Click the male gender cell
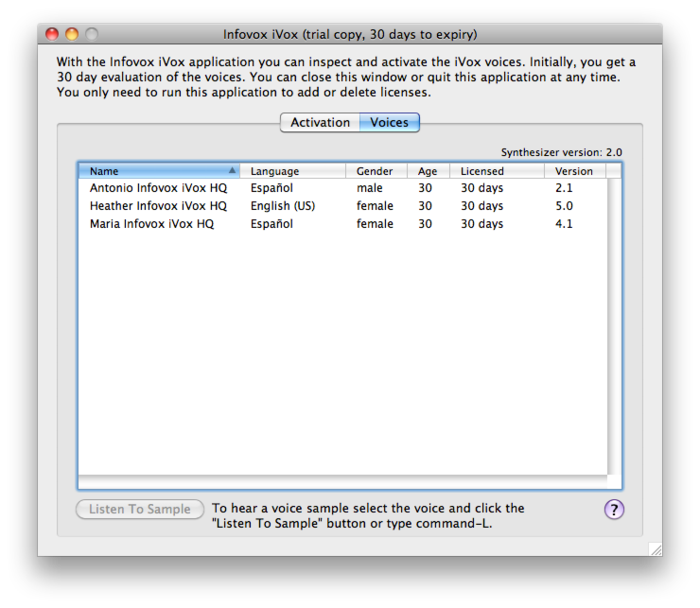This screenshot has width=700, height=608. point(369,188)
